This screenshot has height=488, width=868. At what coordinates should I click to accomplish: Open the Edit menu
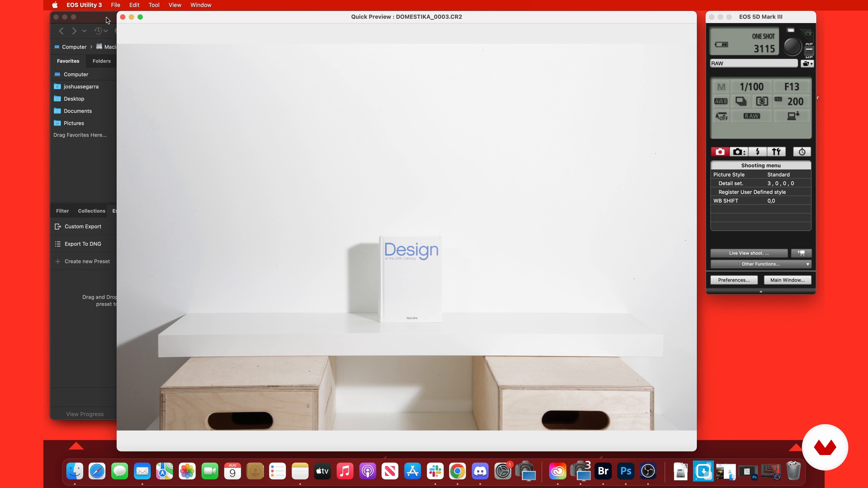pyautogui.click(x=134, y=5)
